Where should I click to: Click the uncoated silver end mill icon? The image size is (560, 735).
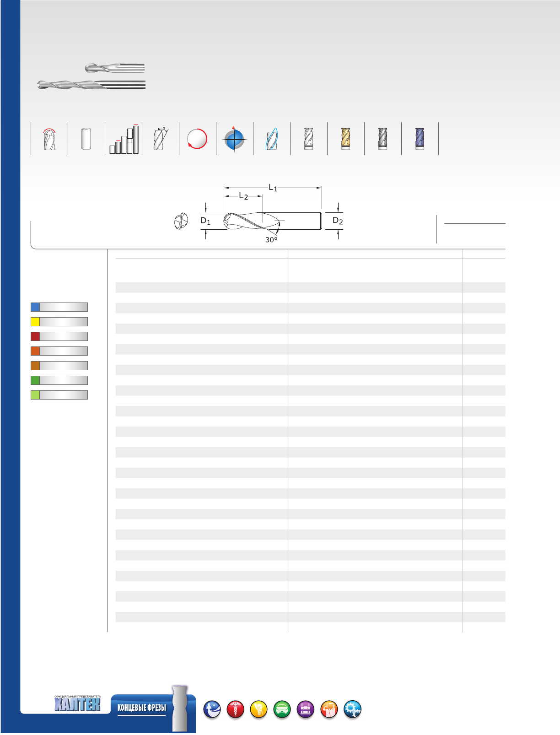click(309, 139)
